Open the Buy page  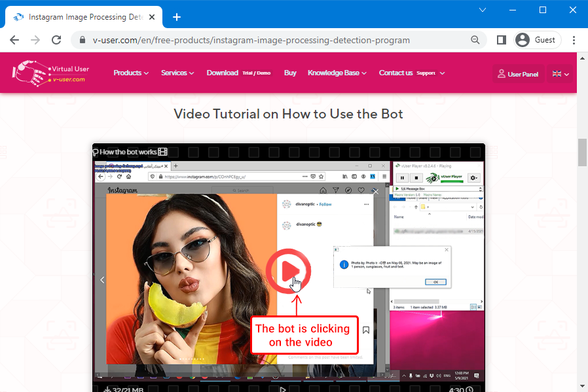290,73
